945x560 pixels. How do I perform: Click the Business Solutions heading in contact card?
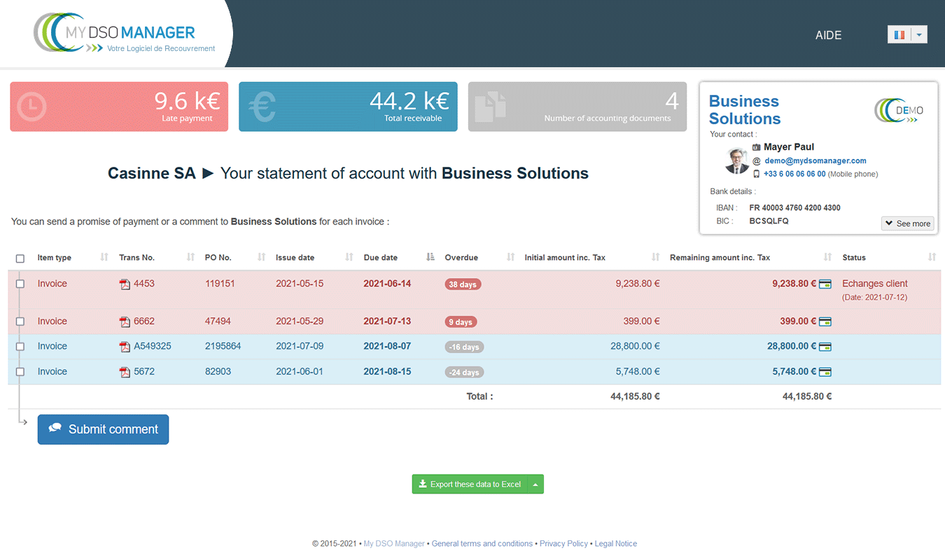click(x=745, y=110)
